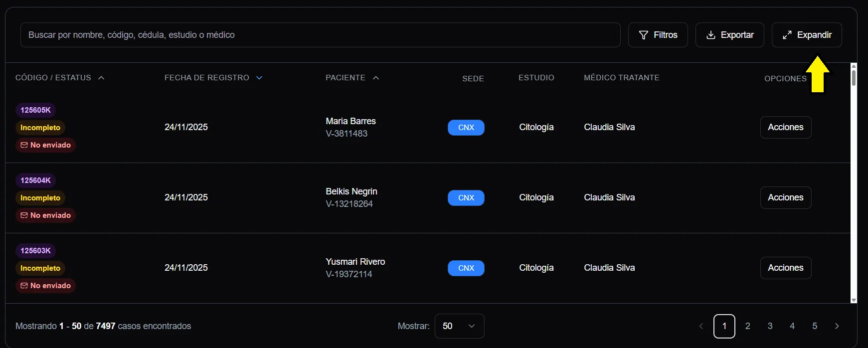Sort by Paciente column arrow
This screenshot has height=348, width=868.
click(x=376, y=78)
